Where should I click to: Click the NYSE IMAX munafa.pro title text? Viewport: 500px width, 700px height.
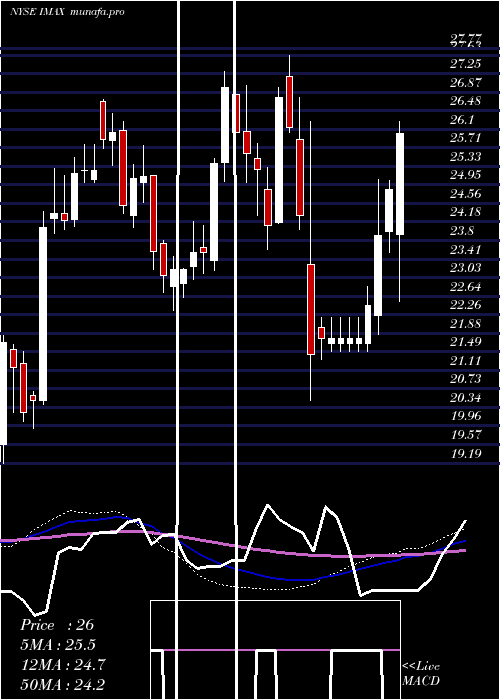coord(67,12)
